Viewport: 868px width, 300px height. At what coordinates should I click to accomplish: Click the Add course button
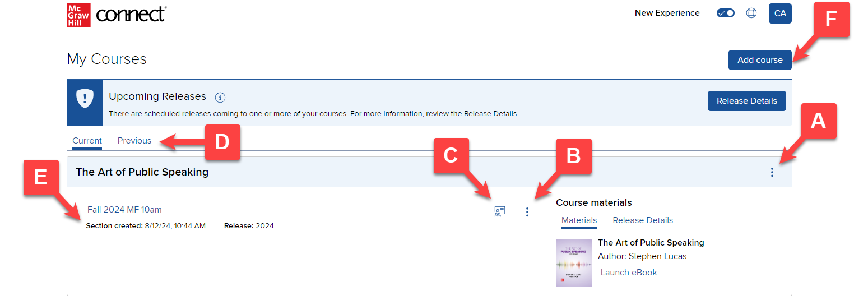tap(760, 60)
